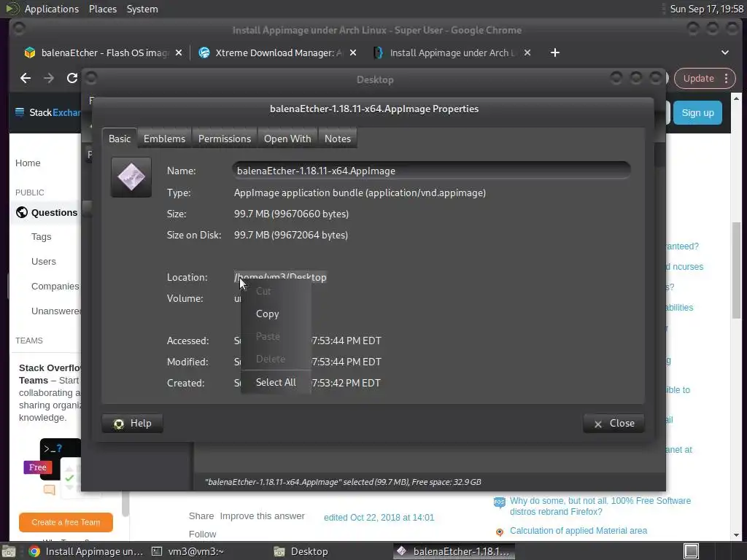
Task: Go to the Notes tab
Action: [x=337, y=139]
